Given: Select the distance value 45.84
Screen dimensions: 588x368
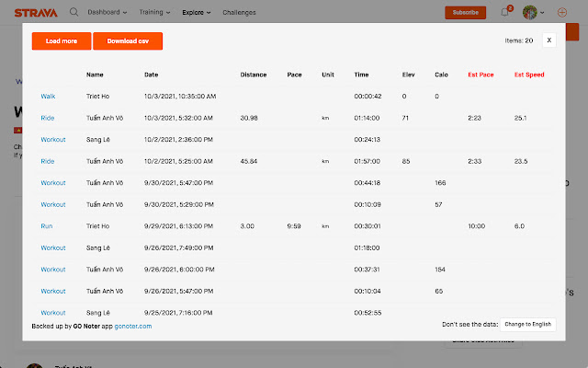Looking at the screenshot, I should [x=249, y=161].
